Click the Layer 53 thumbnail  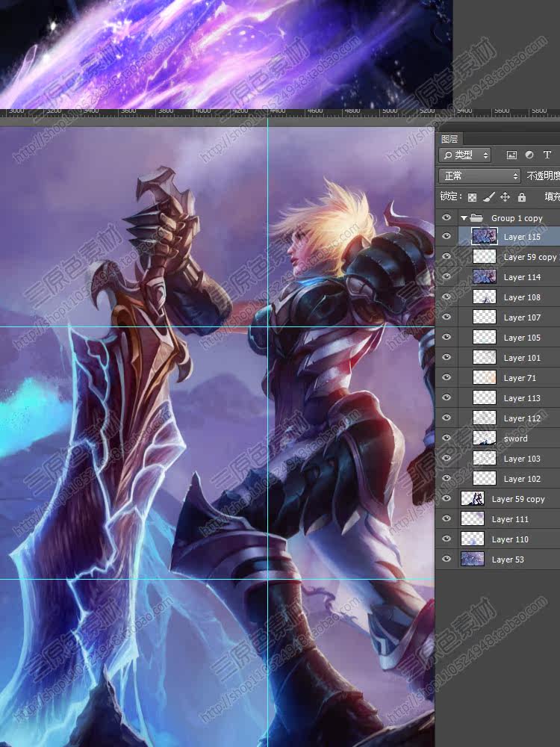coord(473,559)
